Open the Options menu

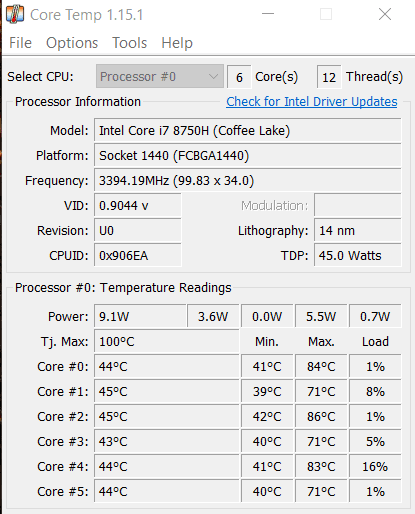[72, 43]
